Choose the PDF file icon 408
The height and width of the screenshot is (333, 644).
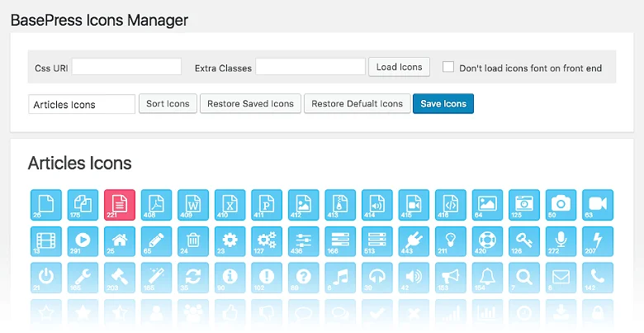(x=157, y=205)
